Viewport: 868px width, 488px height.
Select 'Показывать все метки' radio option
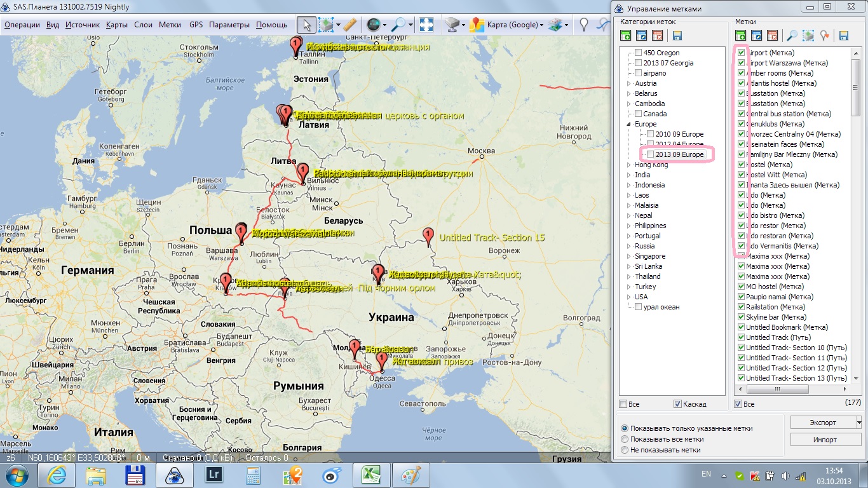[625, 439]
